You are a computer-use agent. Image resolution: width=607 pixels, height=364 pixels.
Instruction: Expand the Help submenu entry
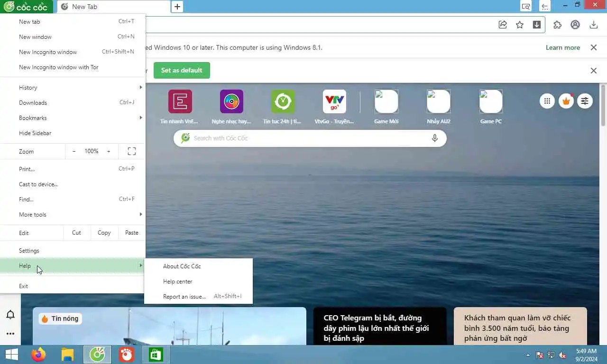click(x=73, y=265)
